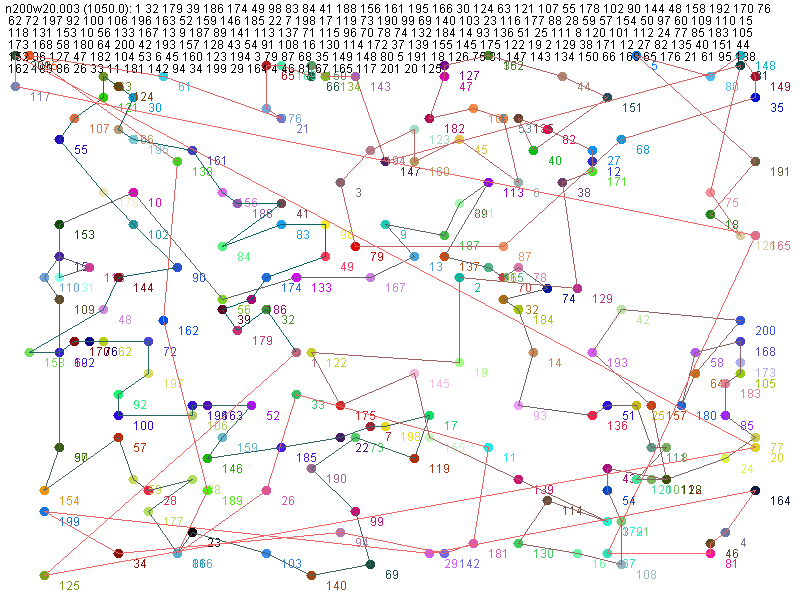Select the magenta node labeled 10
The width and height of the screenshot is (800, 600).
tap(133, 192)
